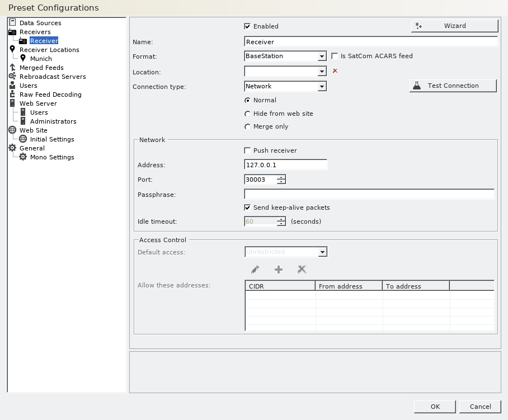Screen dimensions: 508x420
Task: Increase Port with the up stepper arrow
Action: point(280,177)
